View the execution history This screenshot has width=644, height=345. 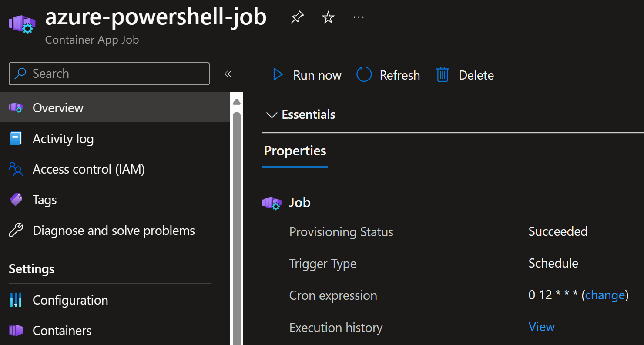coord(542,327)
